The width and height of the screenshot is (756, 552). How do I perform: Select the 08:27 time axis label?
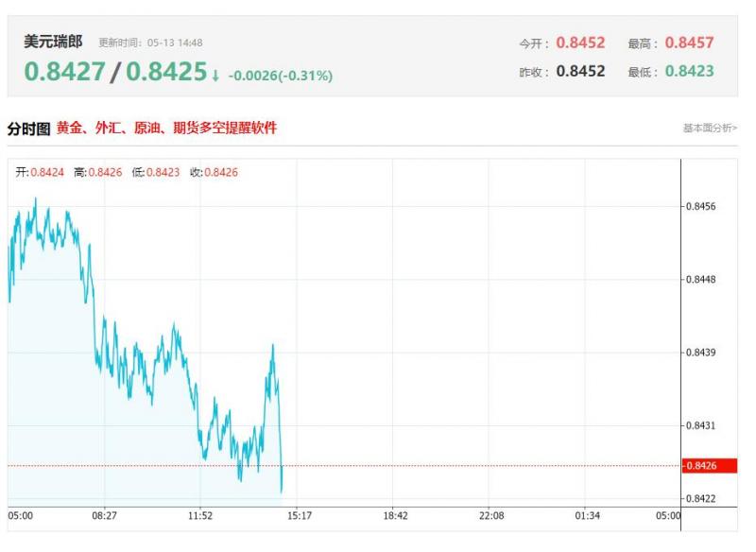pyautogui.click(x=104, y=516)
